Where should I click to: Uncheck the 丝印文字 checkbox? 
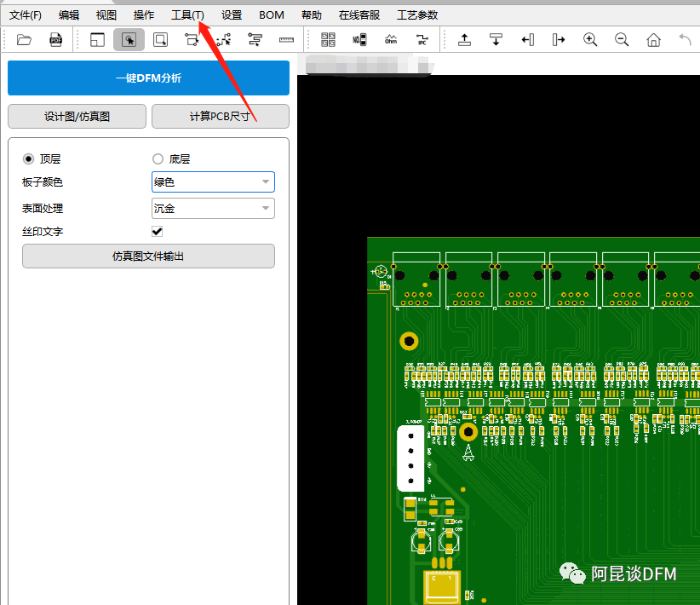coord(158,230)
